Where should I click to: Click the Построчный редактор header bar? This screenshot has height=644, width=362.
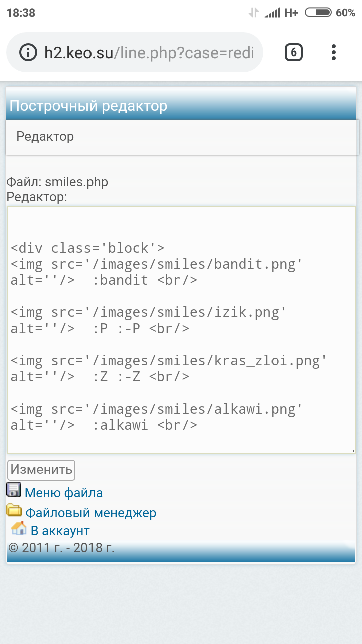(x=181, y=106)
